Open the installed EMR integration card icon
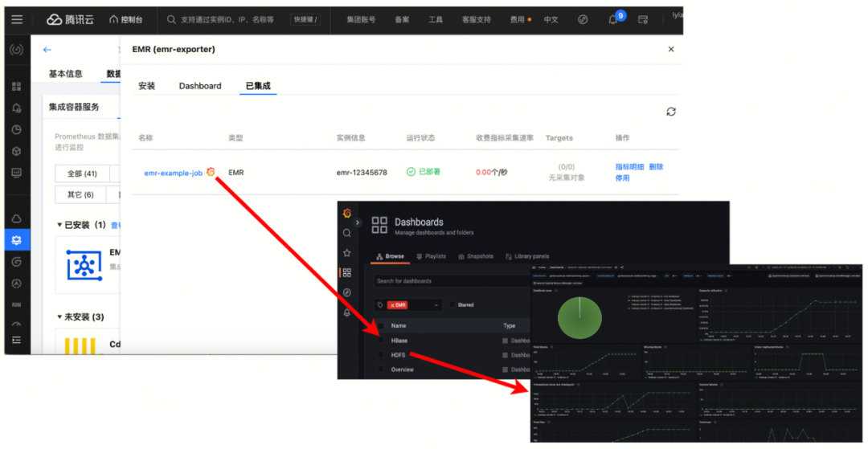 click(x=84, y=264)
